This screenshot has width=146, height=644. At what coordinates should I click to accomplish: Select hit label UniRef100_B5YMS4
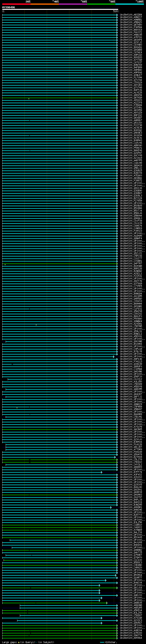click(x=131, y=575)
